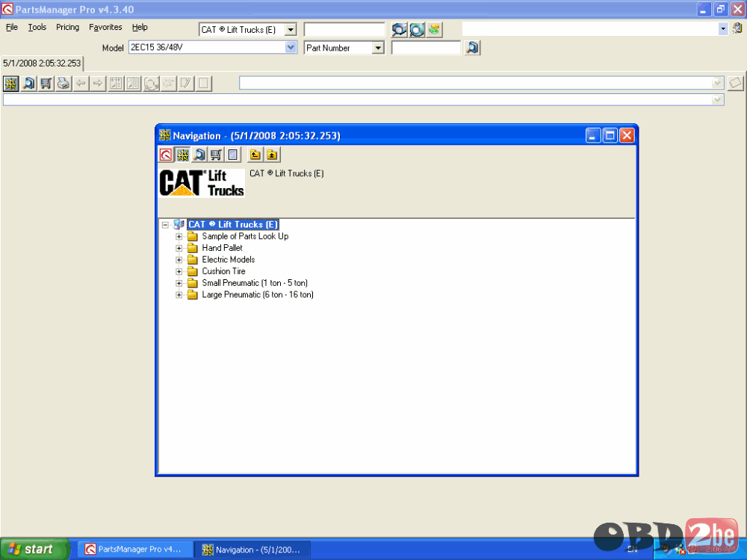The width and height of the screenshot is (747, 560).
Task: Click the notes pencil icon in main toolbar
Action: click(x=185, y=84)
